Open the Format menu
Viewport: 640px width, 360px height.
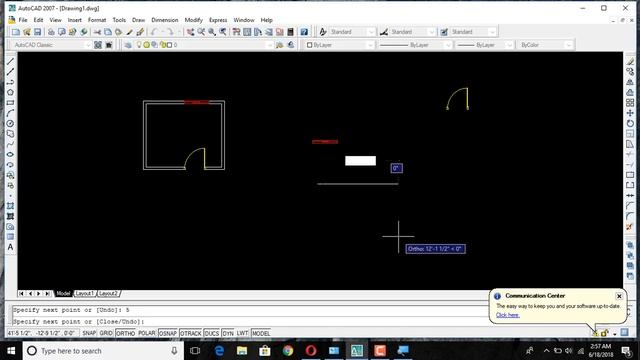coord(97,20)
